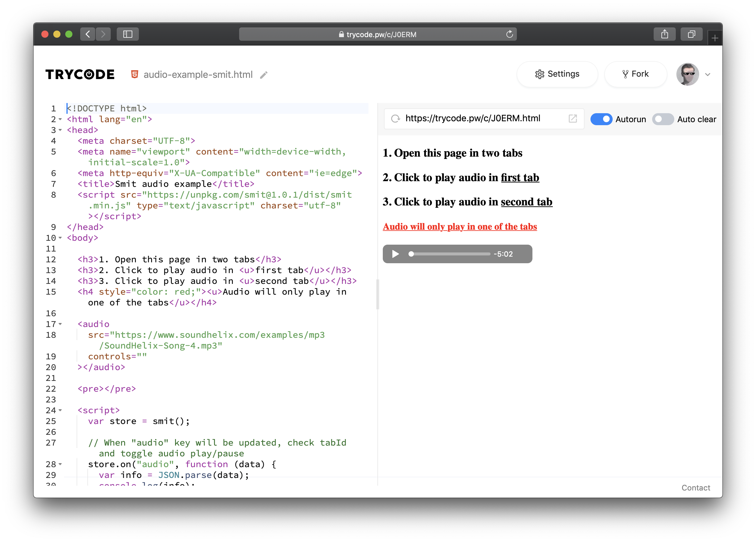Open the profile account dropdown chevron
The height and width of the screenshot is (542, 756).
(708, 74)
